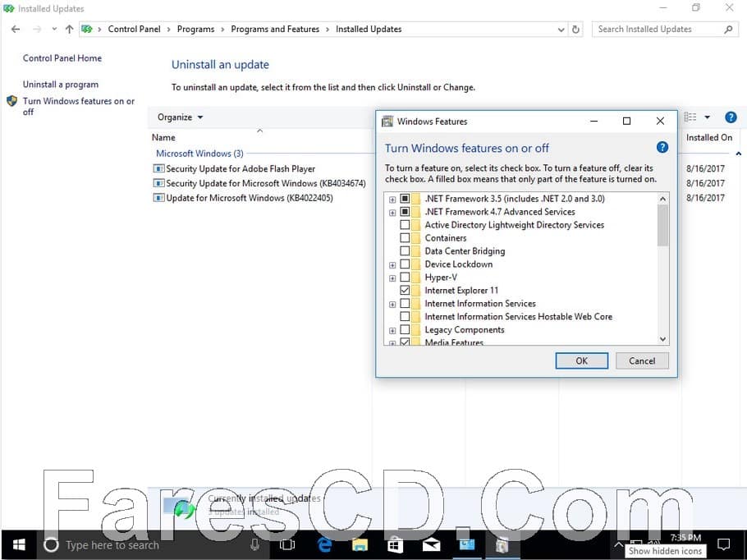The height and width of the screenshot is (560, 747).
Task: Expand the .NET Framework 3.5 node
Action: [x=392, y=200]
